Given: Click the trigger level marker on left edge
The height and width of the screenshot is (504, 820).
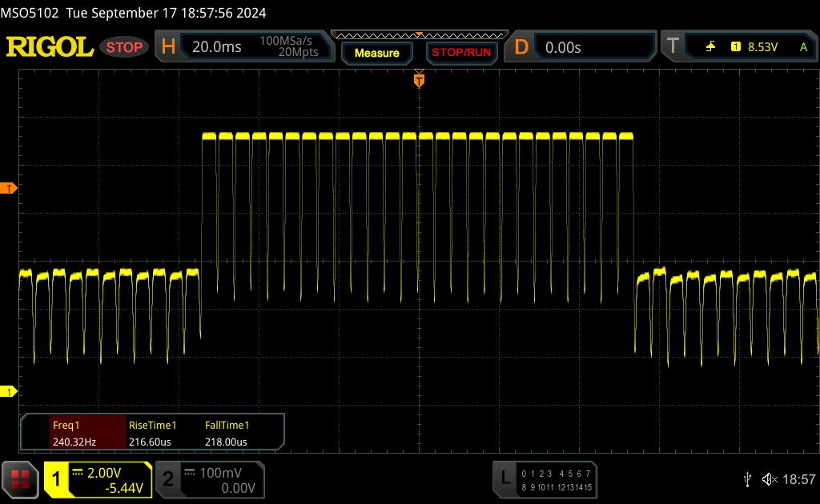Looking at the screenshot, I should point(10,188).
